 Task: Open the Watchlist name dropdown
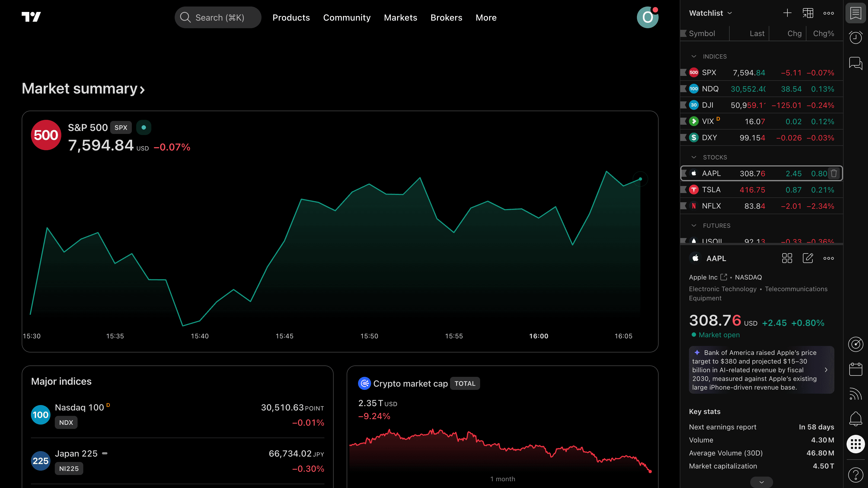(x=710, y=13)
